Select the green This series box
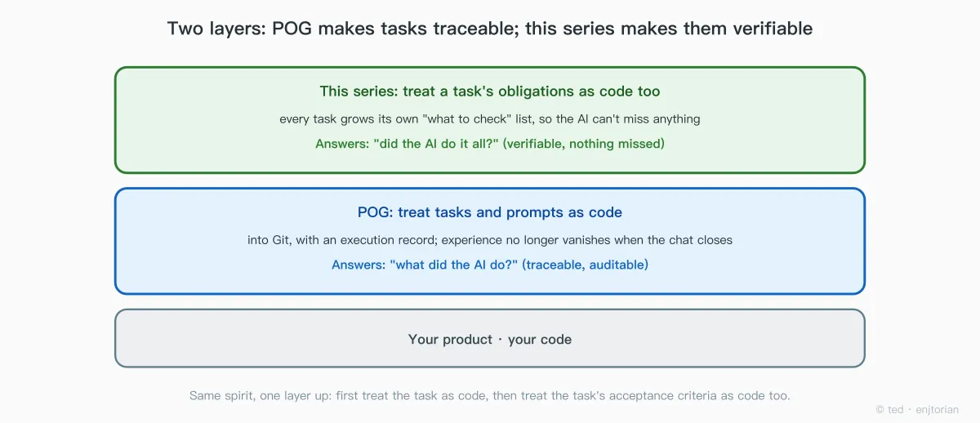This screenshot has width=980, height=423. (490, 120)
